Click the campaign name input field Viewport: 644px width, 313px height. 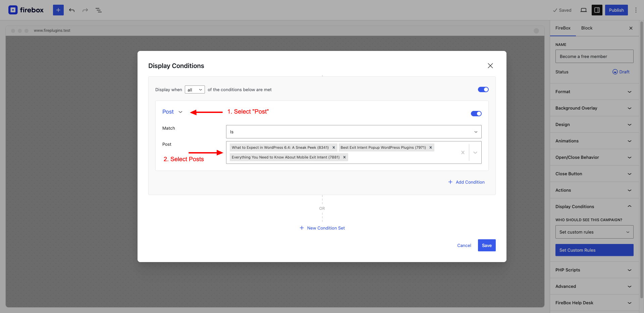[594, 56]
